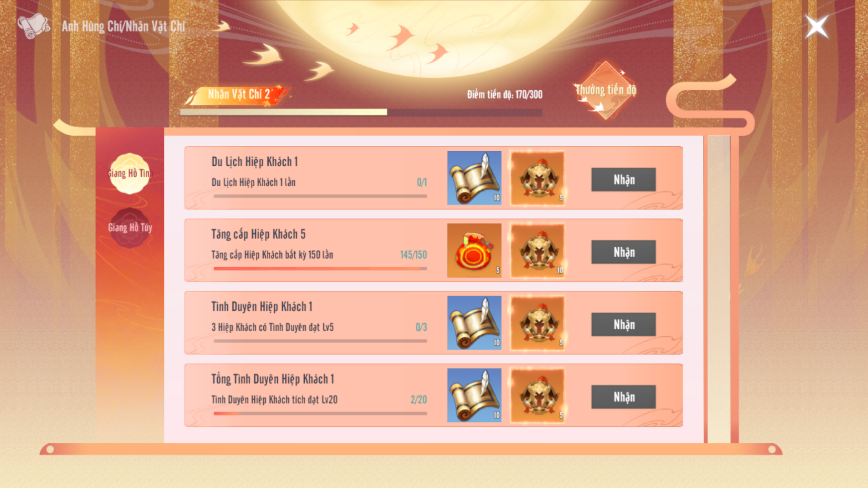Switch to the Giang Hồ Túy tab
This screenshot has width=868, height=488.
point(129,228)
